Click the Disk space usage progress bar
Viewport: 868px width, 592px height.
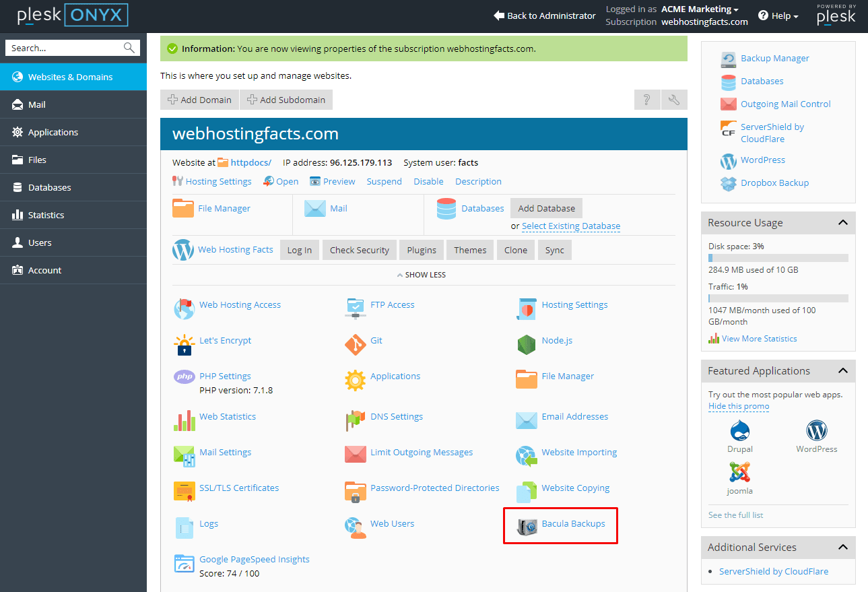click(x=778, y=258)
